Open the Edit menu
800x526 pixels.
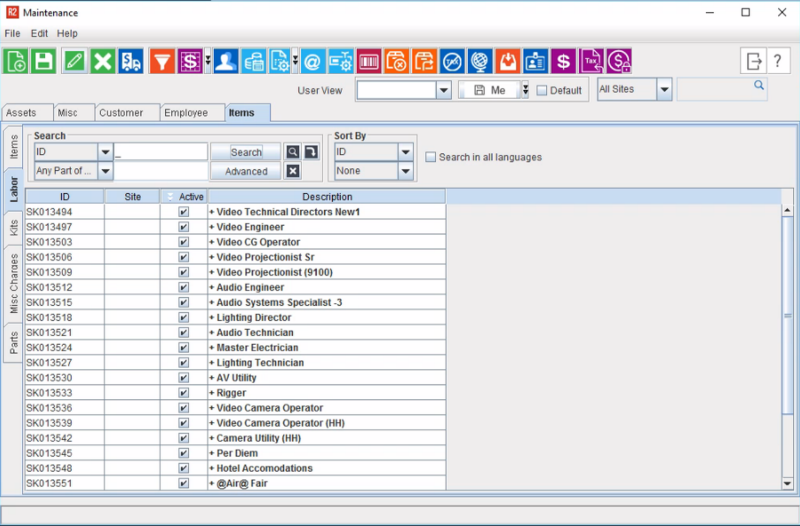39,33
